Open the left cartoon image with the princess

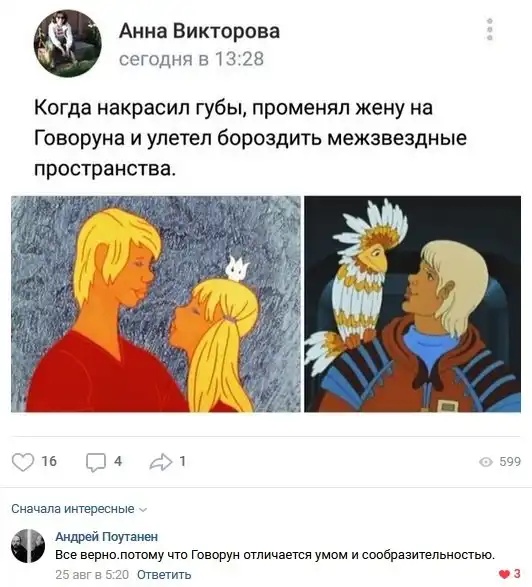tap(156, 304)
